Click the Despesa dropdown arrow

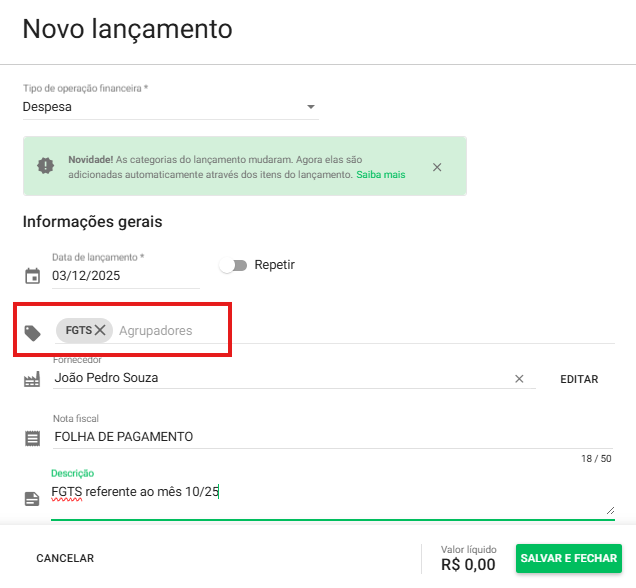[310, 107]
